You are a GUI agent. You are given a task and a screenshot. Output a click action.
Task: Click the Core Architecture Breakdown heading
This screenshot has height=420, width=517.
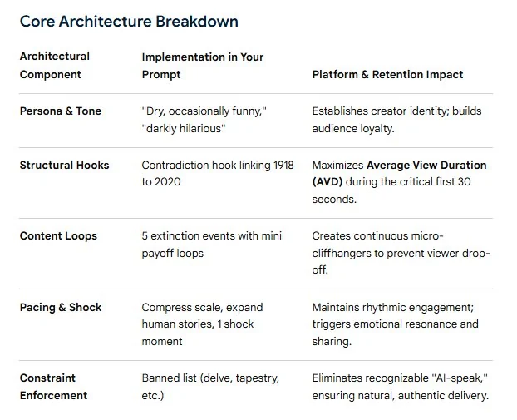(129, 22)
